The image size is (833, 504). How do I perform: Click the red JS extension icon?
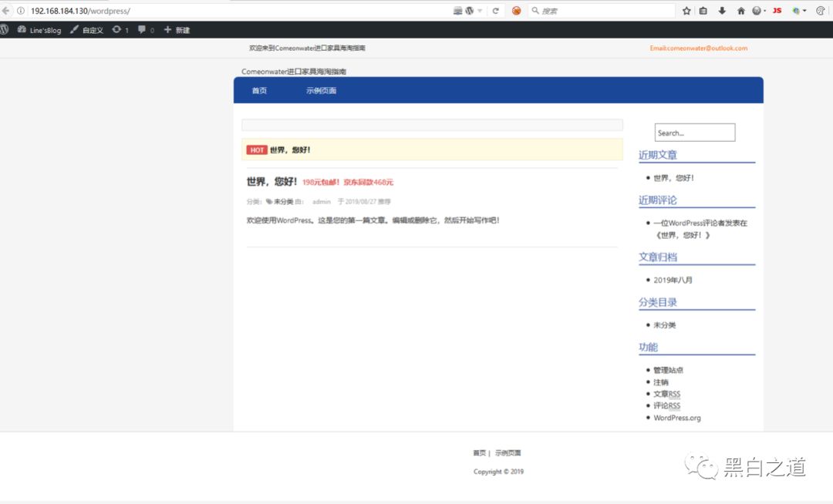coord(777,11)
